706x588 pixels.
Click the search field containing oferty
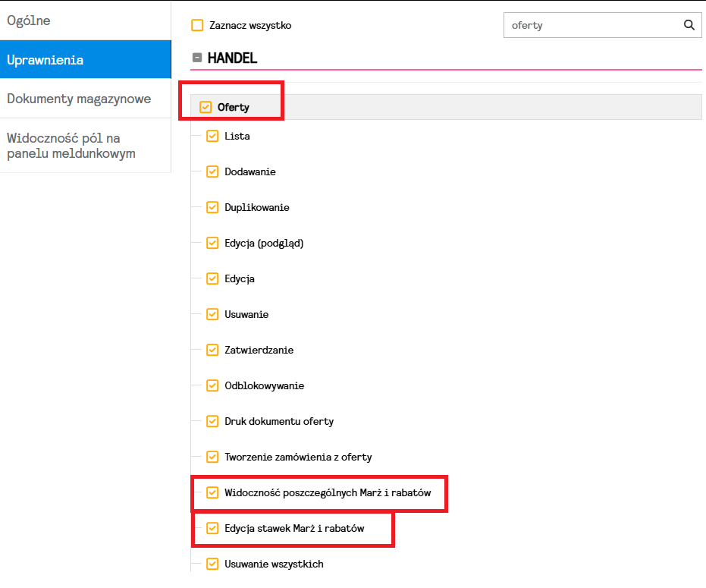[x=591, y=25]
